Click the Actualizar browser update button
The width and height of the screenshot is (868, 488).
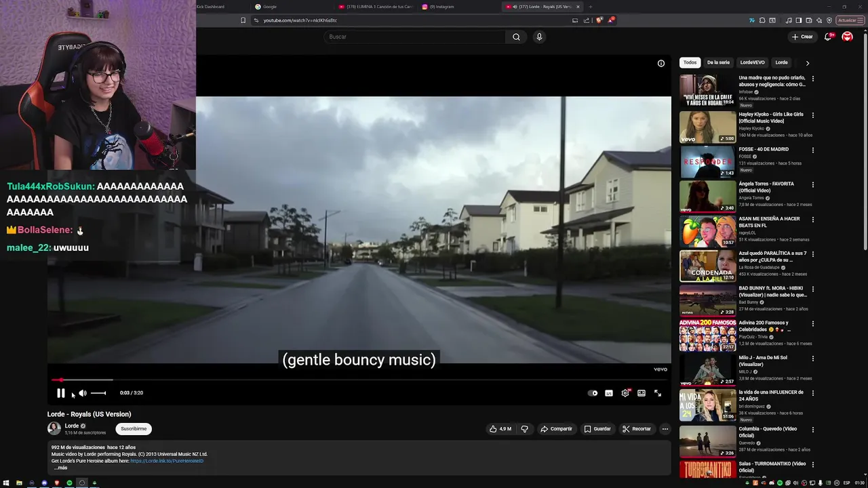tap(850, 20)
